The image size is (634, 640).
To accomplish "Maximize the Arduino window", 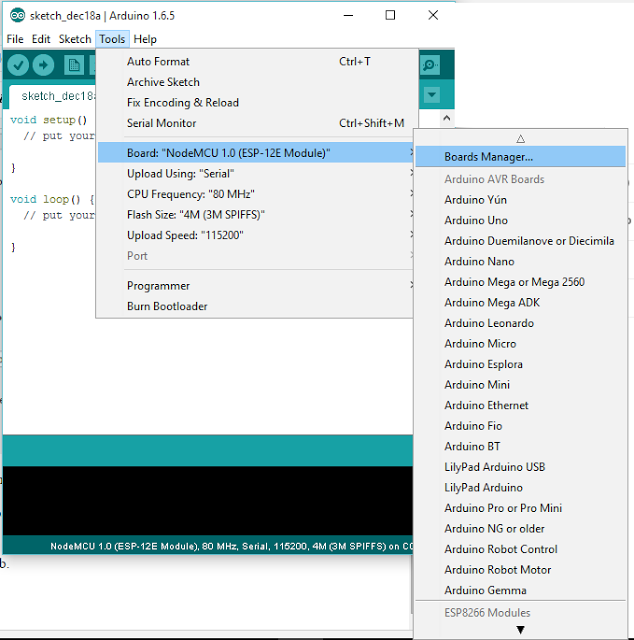I will pos(390,16).
